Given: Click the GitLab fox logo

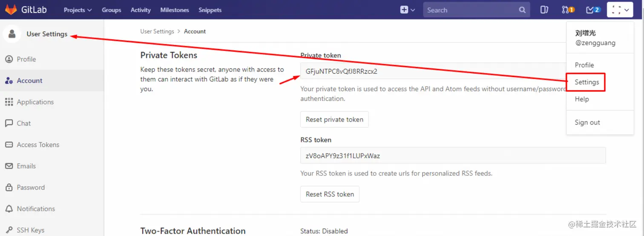Looking at the screenshot, I should pyautogui.click(x=11, y=9).
